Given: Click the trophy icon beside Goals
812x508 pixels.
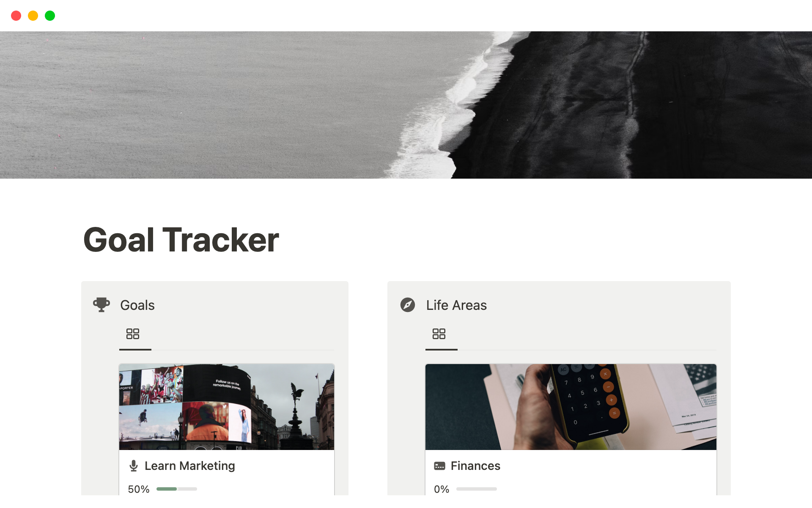Looking at the screenshot, I should point(101,305).
